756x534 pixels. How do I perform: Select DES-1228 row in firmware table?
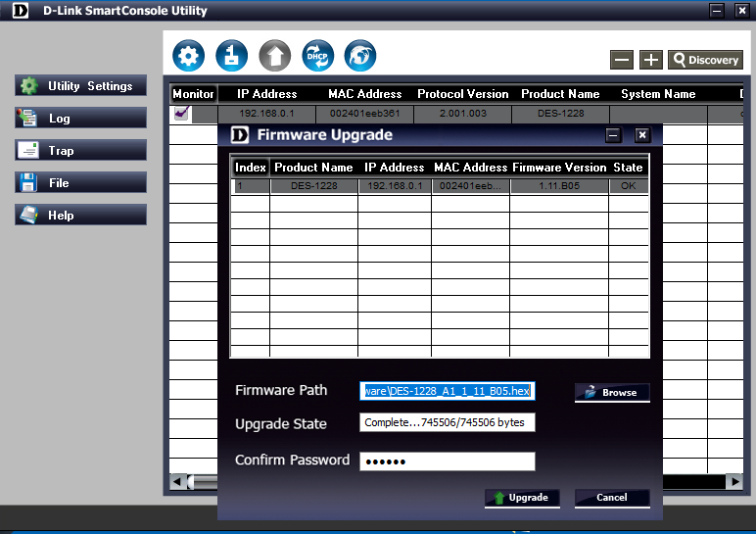click(439, 185)
